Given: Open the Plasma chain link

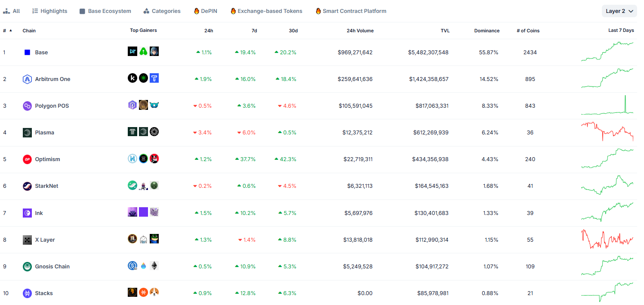Looking at the screenshot, I should pyautogui.click(x=44, y=133).
